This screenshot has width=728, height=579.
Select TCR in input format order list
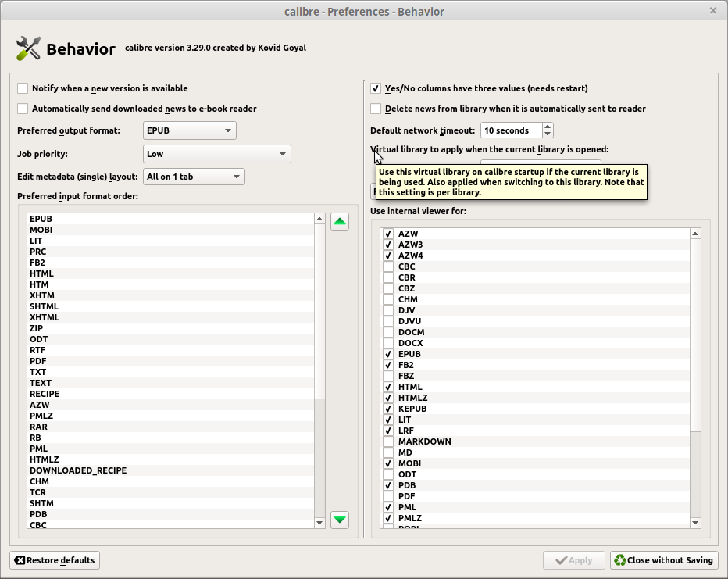(x=171, y=492)
